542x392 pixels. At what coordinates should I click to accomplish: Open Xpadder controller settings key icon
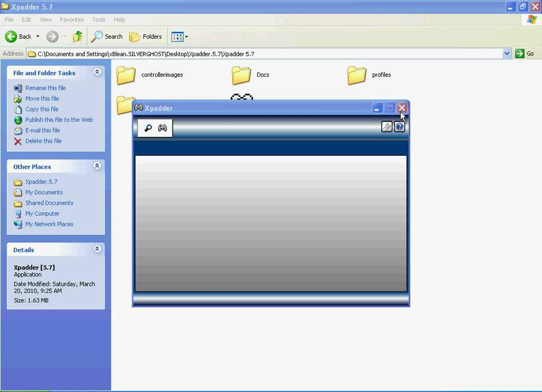(148, 128)
